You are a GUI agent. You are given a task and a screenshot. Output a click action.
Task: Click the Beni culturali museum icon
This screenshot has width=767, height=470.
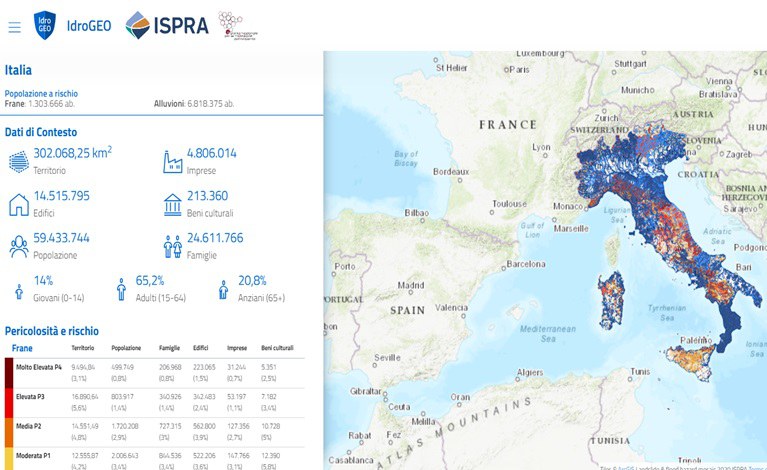(x=172, y=204)
